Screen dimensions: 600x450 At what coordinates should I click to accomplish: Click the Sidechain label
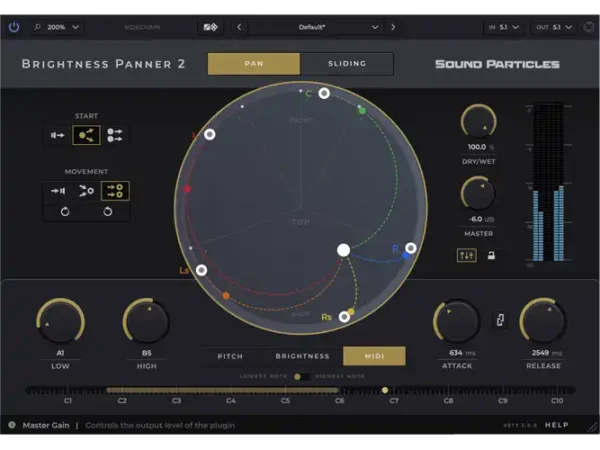(x=142, y=27)
